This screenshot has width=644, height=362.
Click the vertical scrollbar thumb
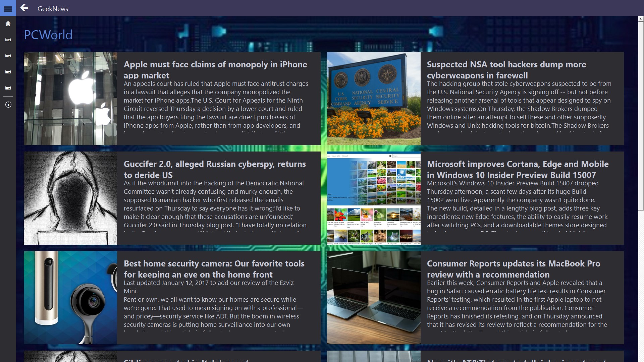click(641, 116)
